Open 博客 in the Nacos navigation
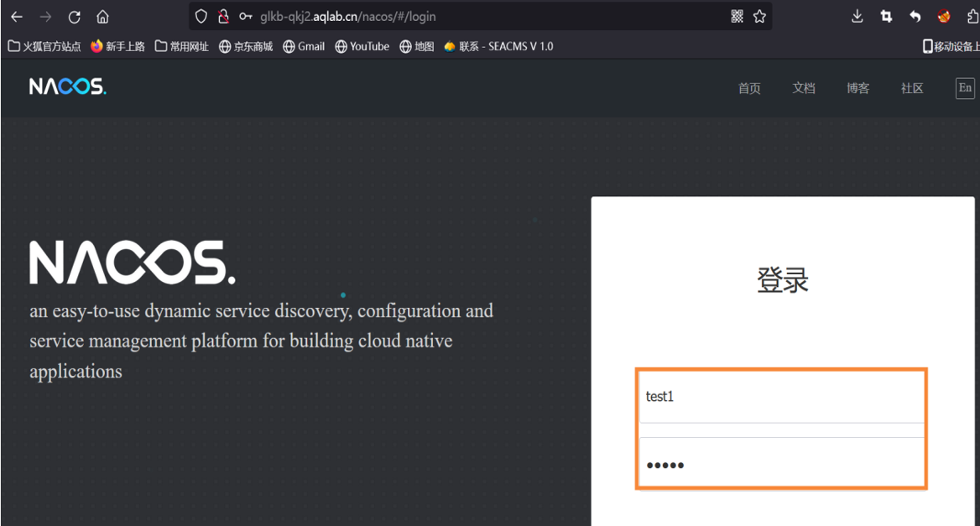Screen dimensions: 980x526 tap(858, 88)
